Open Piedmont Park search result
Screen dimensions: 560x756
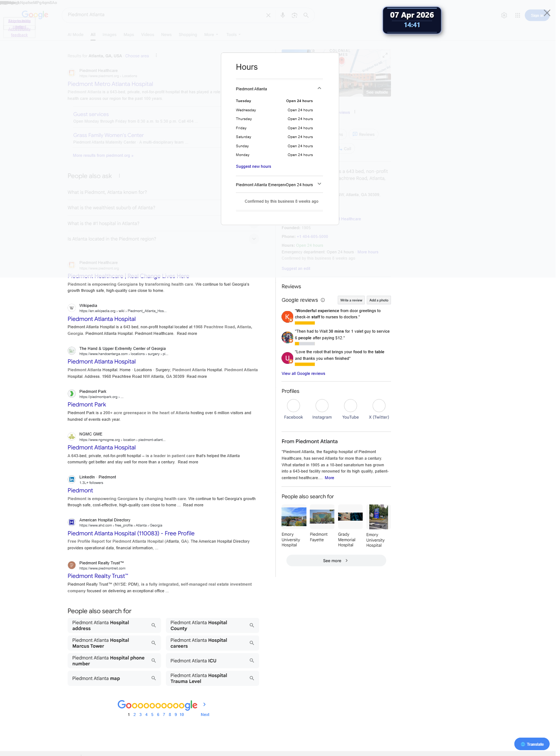(x=87, y=405)
